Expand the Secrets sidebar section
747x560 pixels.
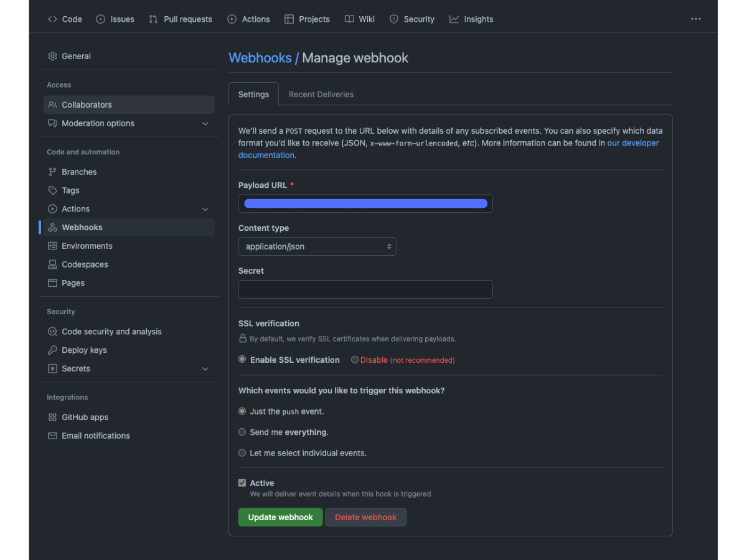(205, 369)
